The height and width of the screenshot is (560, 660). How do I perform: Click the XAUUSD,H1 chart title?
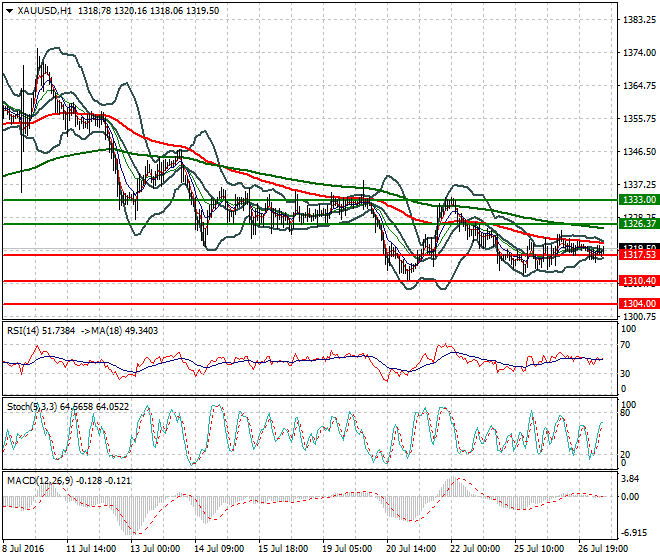(45, 11)
